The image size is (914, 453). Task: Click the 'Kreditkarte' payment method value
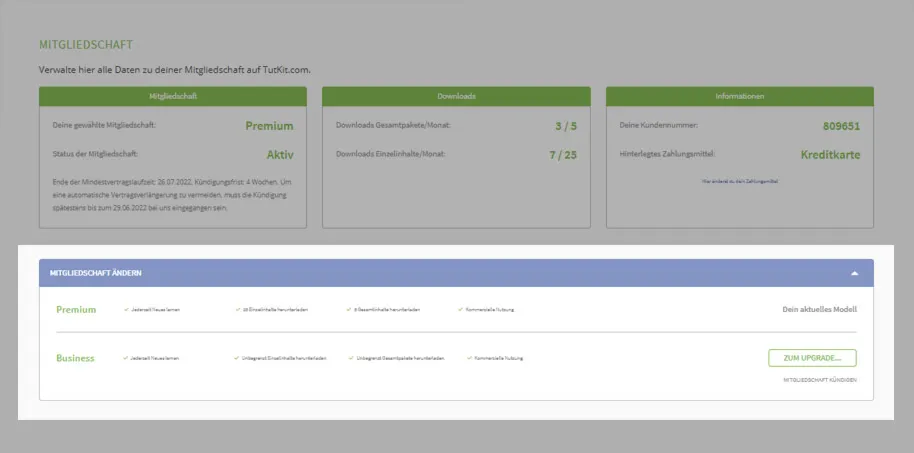[x=830, y=155]
